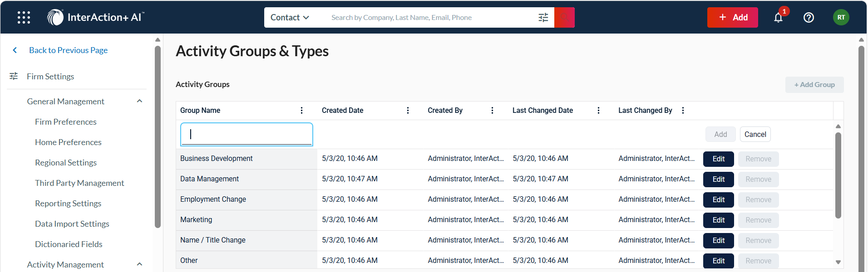The height and width of the screenshot is (272, 868).
Task: Click the Add button in new row
Action: click(x=720, y=134)
